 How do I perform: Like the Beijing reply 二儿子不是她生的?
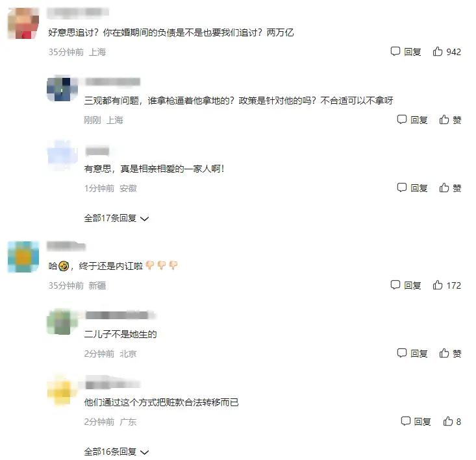pyautogui.click(x=450, y=354)
